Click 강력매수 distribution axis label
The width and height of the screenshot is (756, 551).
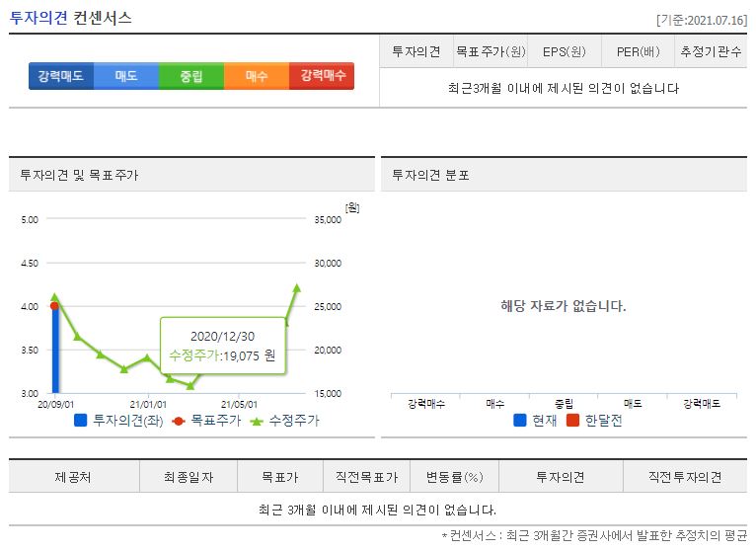click(426, 404)
